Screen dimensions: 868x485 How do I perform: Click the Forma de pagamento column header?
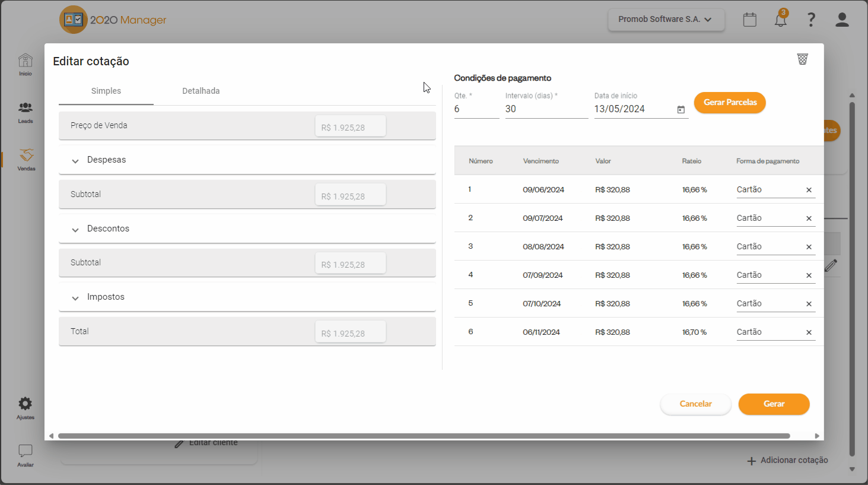pos(768,161)
